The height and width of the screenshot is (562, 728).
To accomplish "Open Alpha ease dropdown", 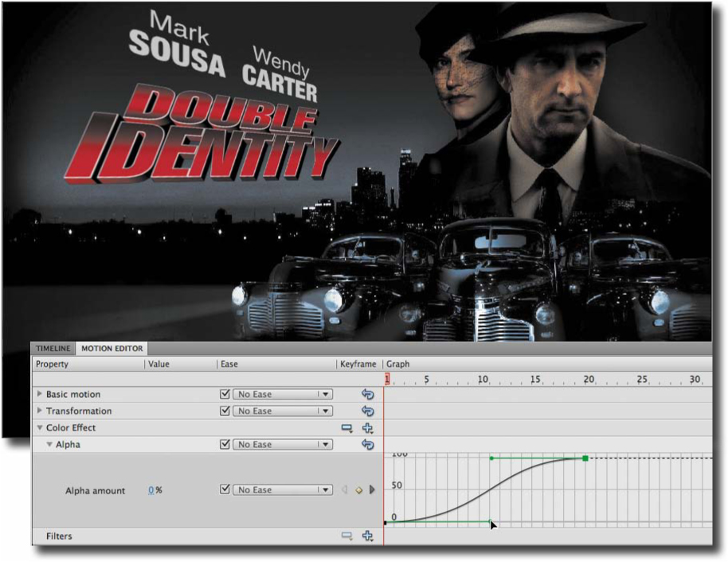I will pos(282,444).
